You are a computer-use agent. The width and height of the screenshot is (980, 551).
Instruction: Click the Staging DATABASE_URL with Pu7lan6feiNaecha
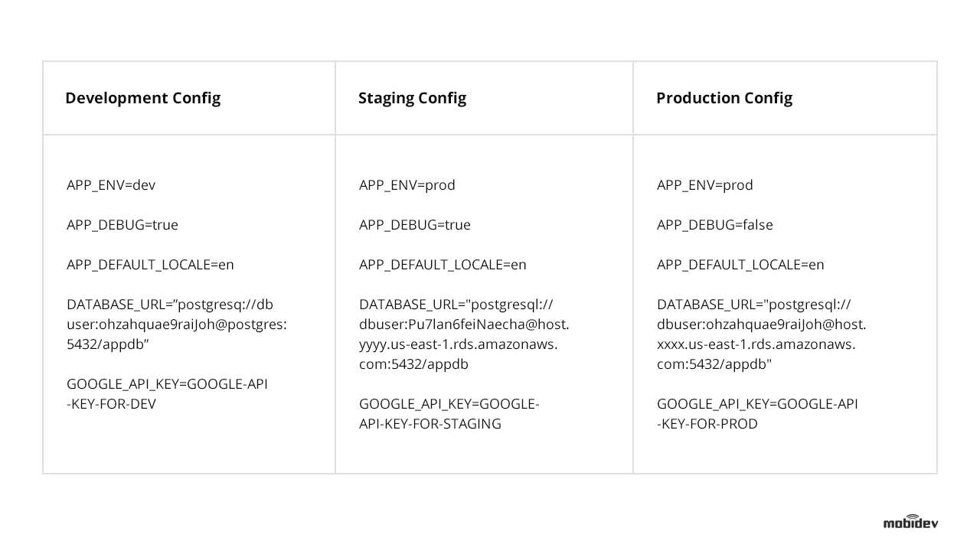coord(464,324)
